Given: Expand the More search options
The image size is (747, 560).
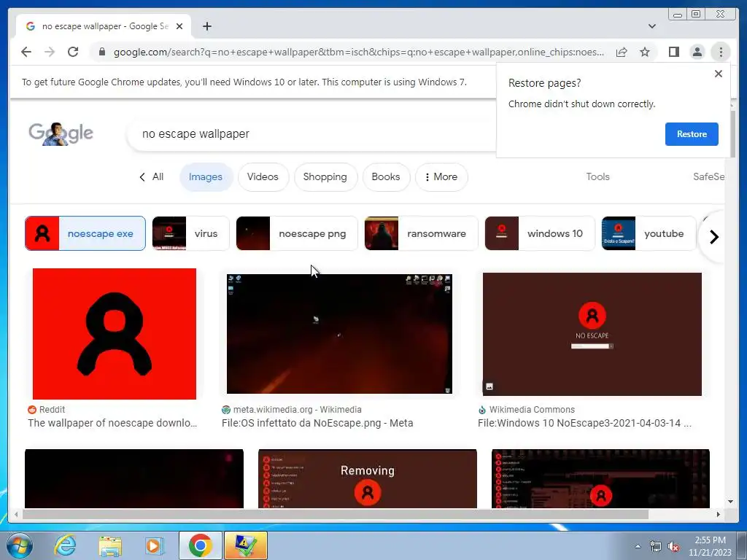Looking at the screenshot, I should [x=441, y=176].
